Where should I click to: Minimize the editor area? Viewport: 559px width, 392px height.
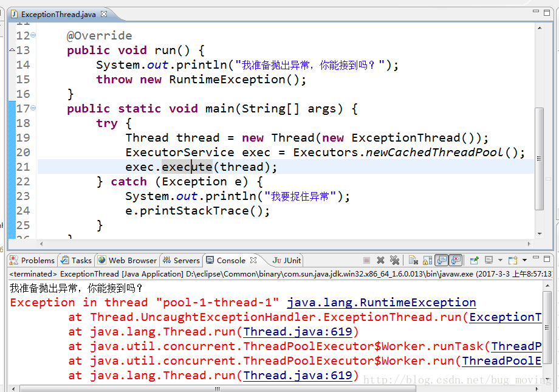(x=536, y=12)
